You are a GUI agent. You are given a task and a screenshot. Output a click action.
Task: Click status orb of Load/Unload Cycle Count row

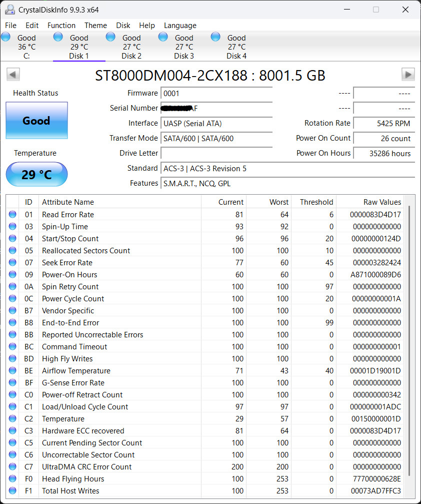point(12,406)
